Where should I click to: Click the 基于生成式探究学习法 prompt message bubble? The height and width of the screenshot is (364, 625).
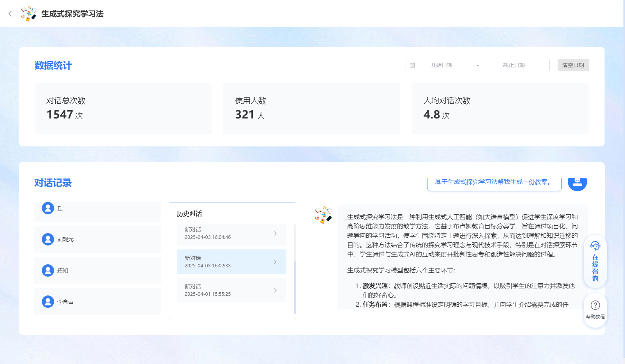point(494,182)
